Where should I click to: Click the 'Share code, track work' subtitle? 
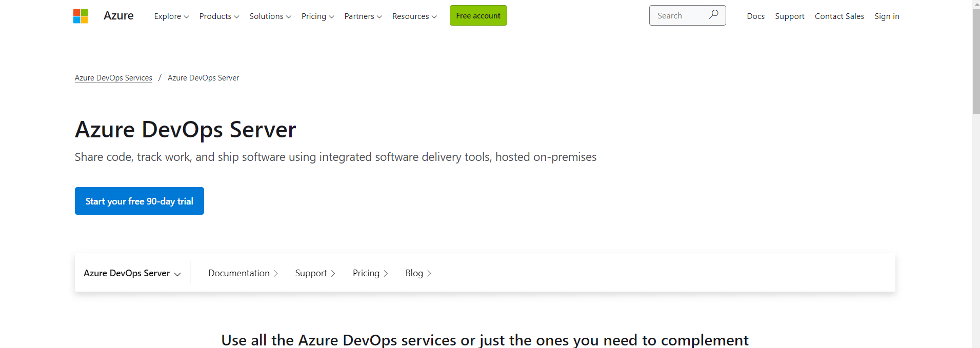click(x=335, y=157)
